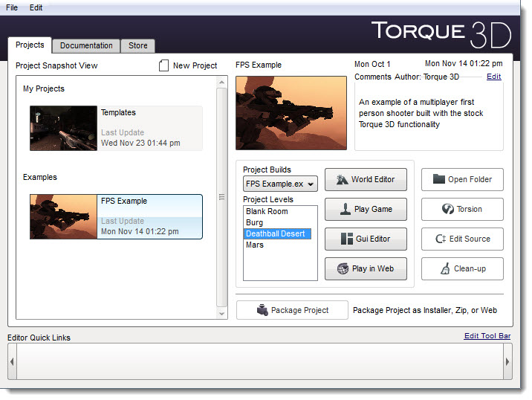532x400 pixels.
Task: Click the Quick Links left arrow
Action: pos(12,361)
